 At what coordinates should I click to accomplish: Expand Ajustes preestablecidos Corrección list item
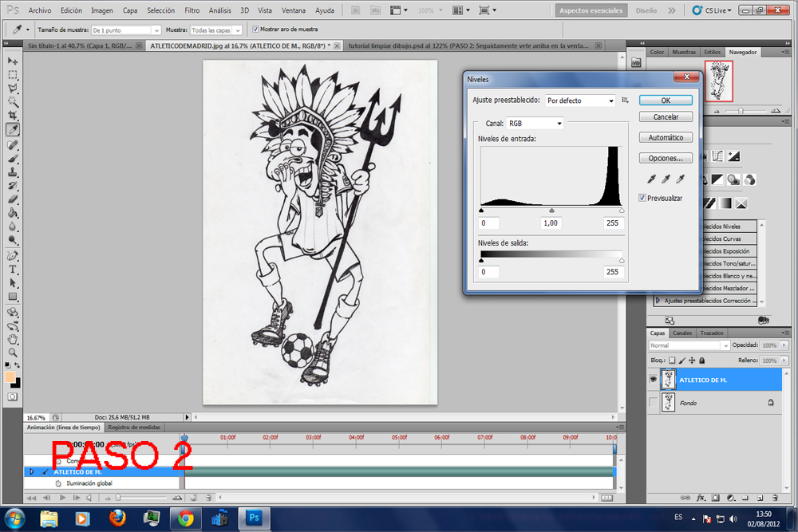point(658,301)
